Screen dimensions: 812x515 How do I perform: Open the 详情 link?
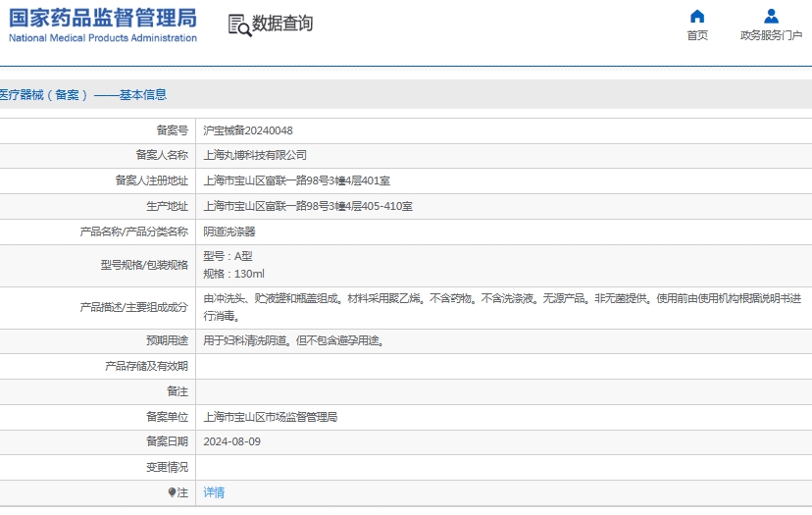tap(214, 492)
